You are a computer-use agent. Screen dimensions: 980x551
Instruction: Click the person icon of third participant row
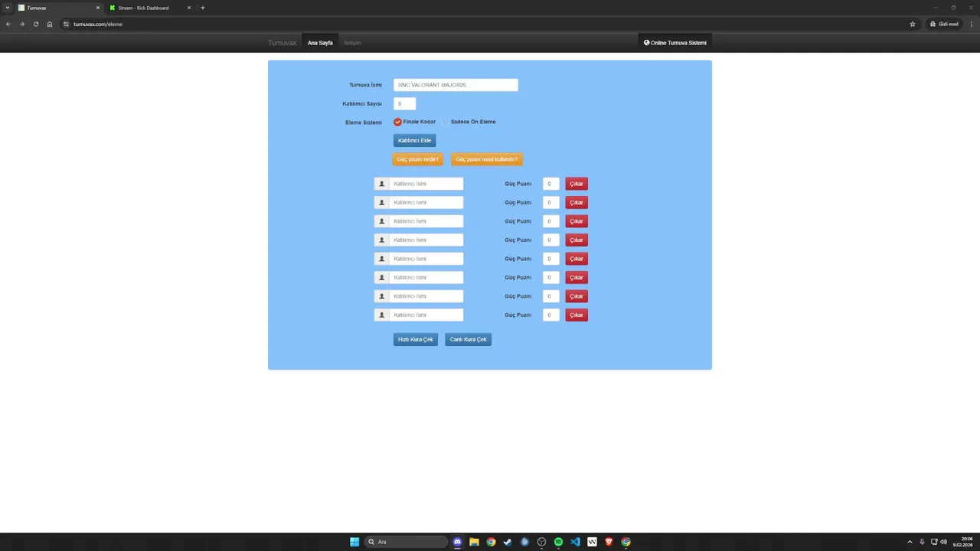pyautogui.click(x=382, y=221)
